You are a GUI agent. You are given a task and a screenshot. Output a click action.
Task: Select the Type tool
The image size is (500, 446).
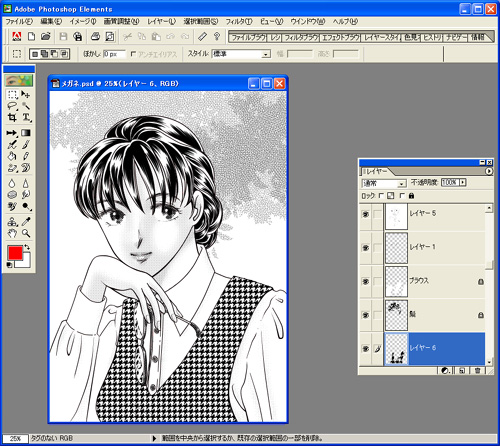26,117
